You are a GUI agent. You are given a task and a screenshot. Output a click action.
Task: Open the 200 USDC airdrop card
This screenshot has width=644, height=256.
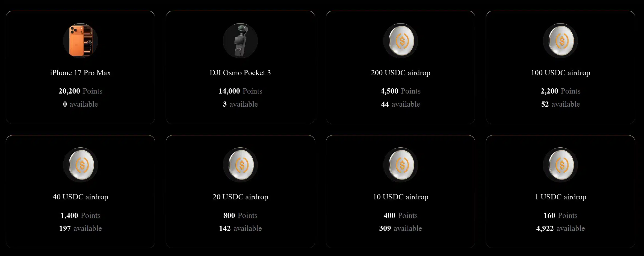tap(400, 66)
